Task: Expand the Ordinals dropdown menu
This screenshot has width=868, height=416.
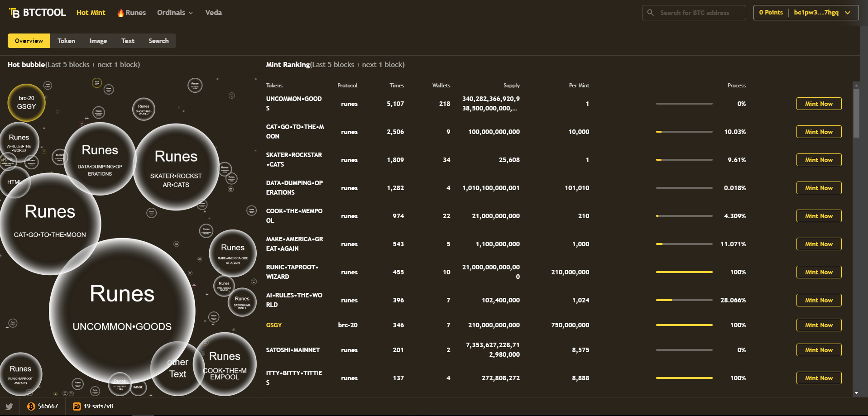Action: [175, 13]
